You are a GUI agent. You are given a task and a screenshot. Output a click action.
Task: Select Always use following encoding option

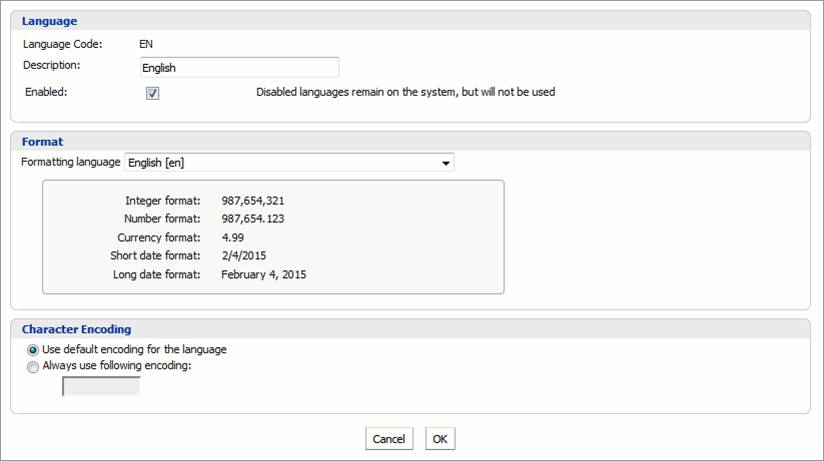click(x=33, y=366)
